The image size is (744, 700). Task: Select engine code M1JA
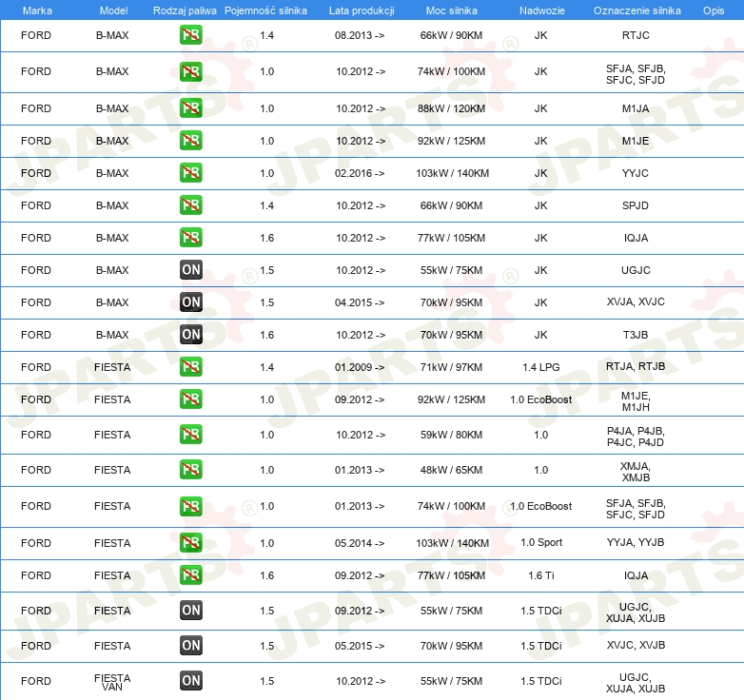636,108
